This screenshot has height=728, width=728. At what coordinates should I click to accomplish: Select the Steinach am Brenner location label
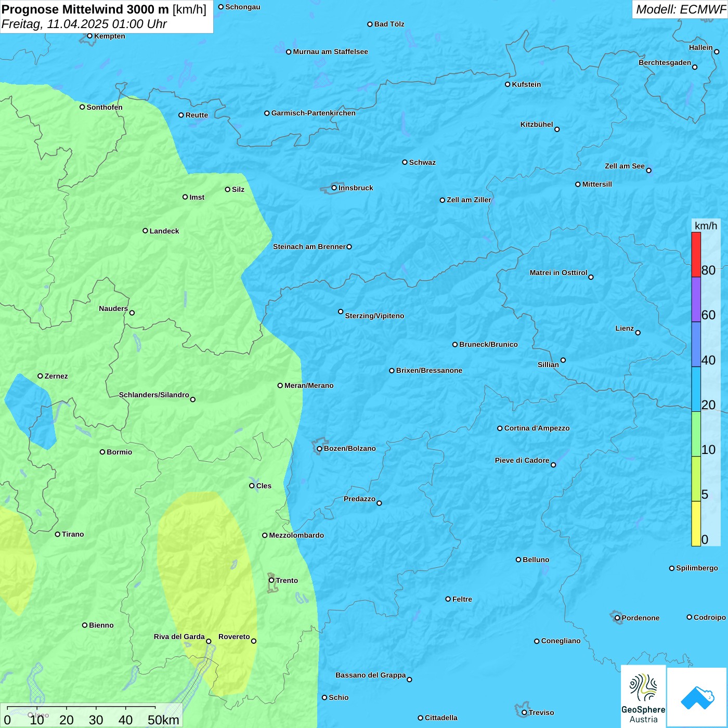(x=309, y=246)
